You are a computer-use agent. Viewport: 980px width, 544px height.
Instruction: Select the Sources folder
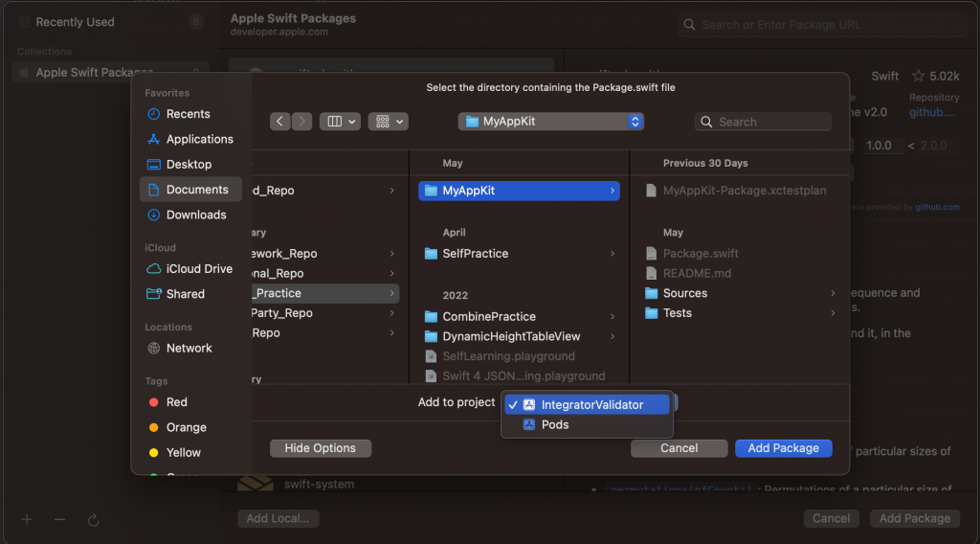[739, 293]
